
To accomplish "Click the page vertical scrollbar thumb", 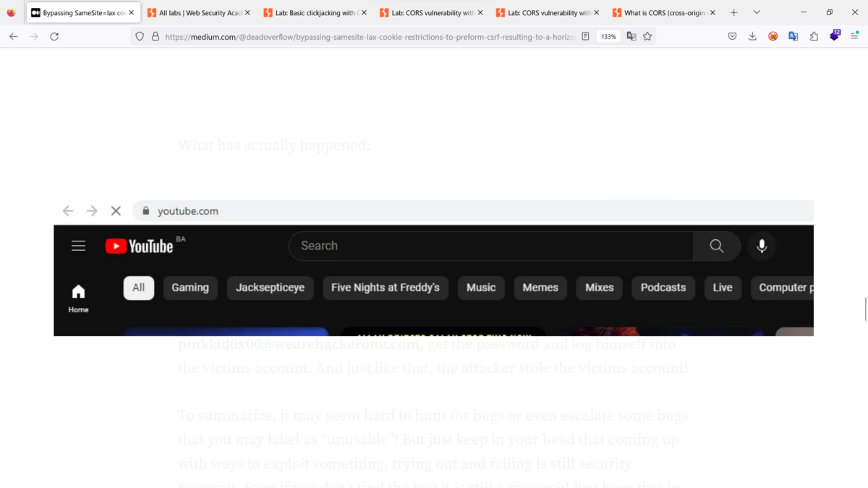I will (865, 309).
